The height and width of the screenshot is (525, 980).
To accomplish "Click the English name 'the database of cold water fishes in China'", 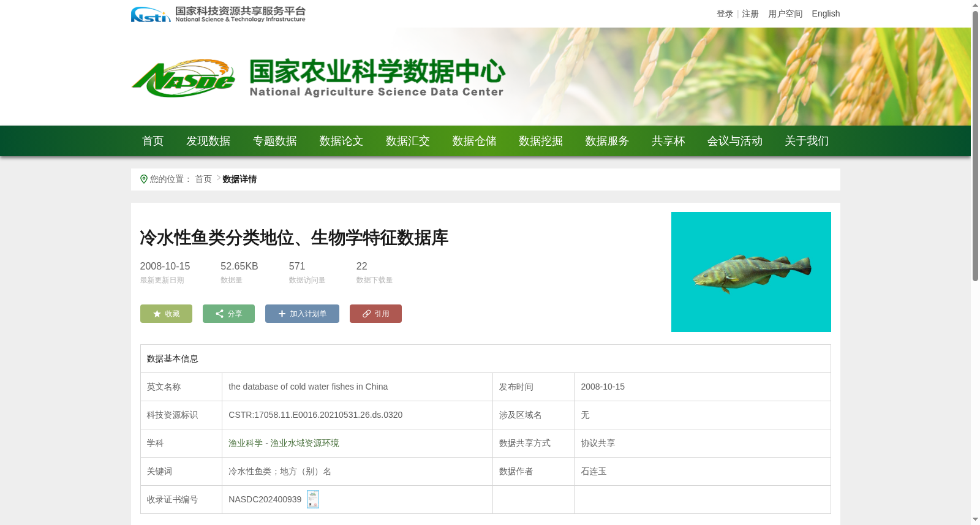I will (308, 387).
